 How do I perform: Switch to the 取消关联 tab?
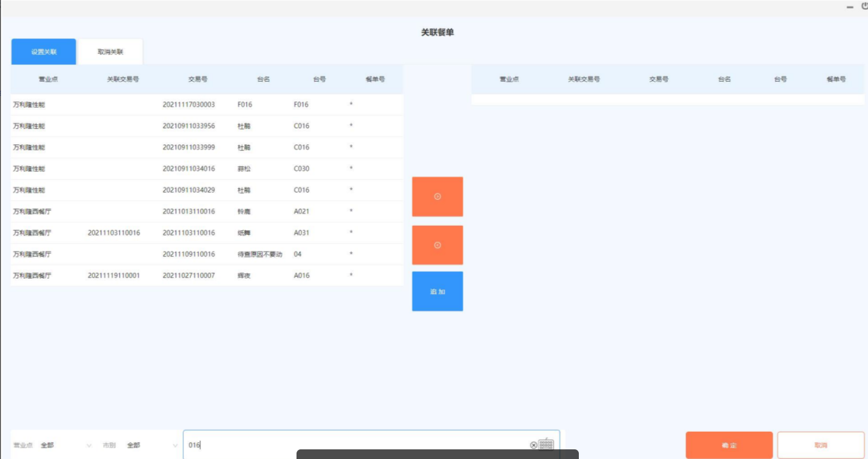(110, 52)
